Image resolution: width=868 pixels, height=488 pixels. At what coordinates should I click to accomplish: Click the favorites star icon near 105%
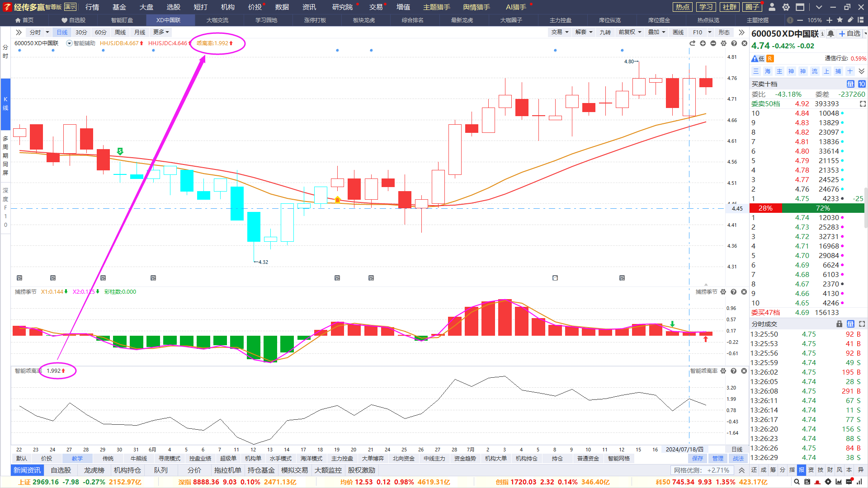coord(840,20)
